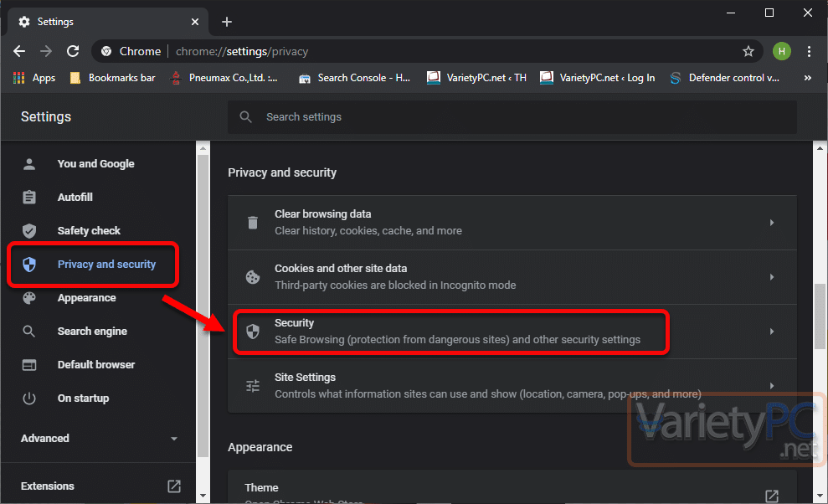Click the bookmark star icon in address bar

(748, 51)
